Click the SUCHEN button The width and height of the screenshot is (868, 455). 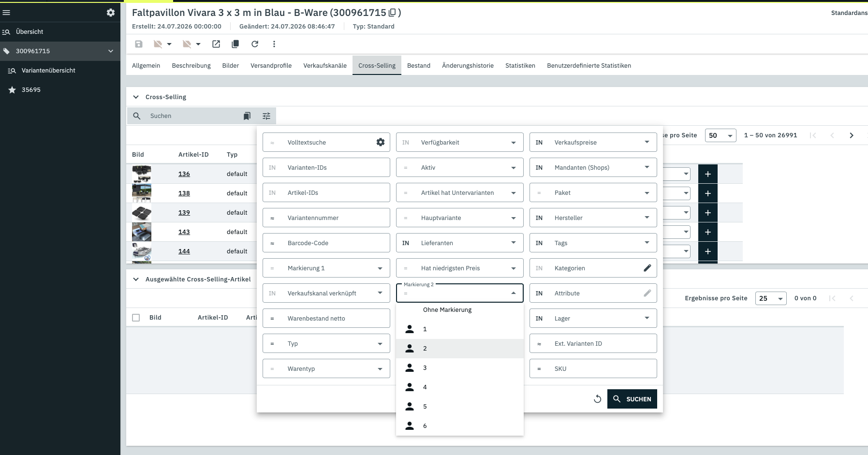click(632, 399)
